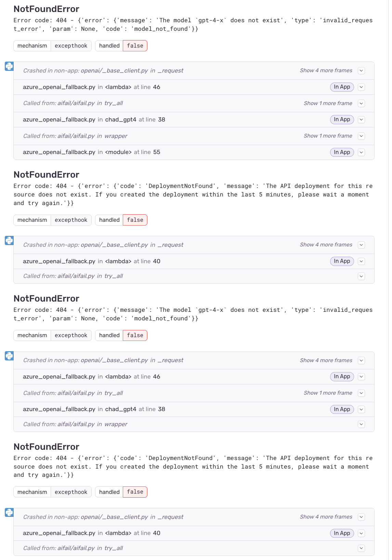Click Python icon beside second stack trace

(9, 241)
